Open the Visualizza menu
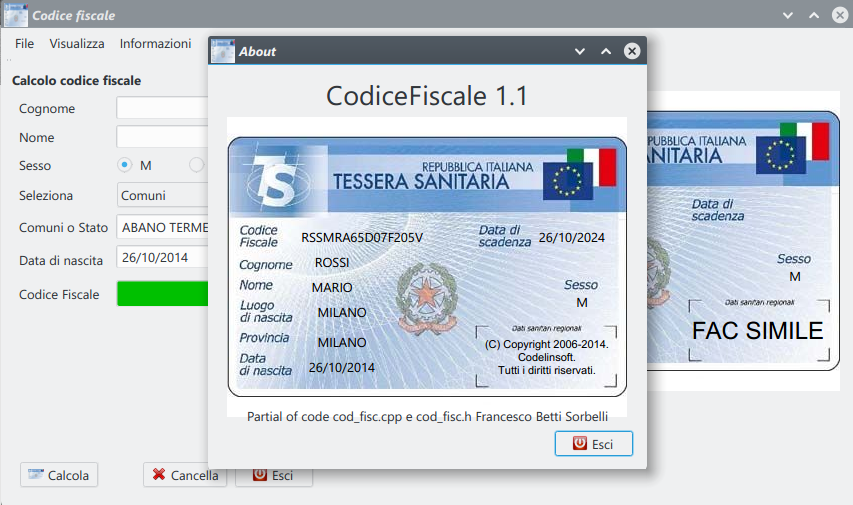Screen dimensions: 853x505 point(77,44)
